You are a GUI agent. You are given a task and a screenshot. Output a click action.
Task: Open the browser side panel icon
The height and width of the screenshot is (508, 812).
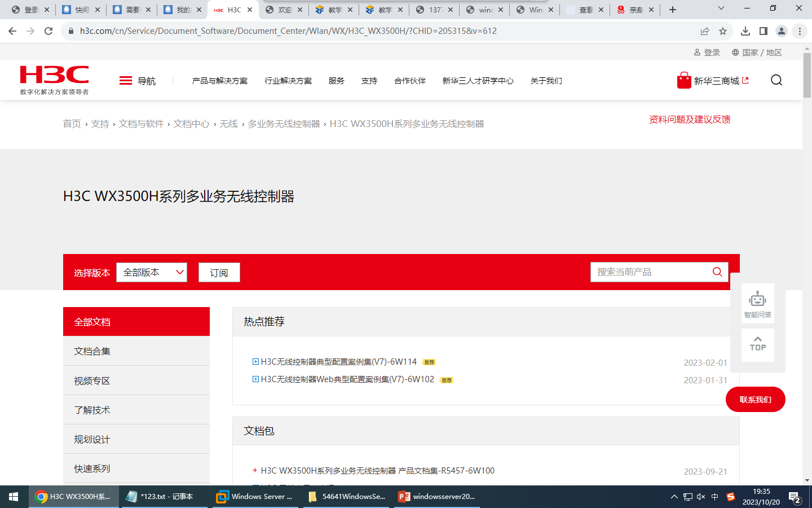coord(764,31)
